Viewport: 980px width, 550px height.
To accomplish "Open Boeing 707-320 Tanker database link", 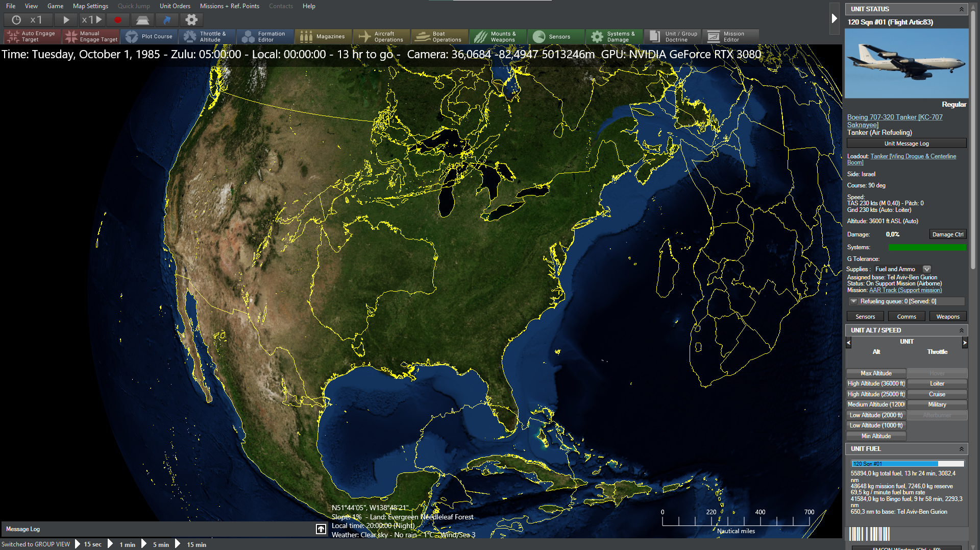I will click(x=895, y=121).
